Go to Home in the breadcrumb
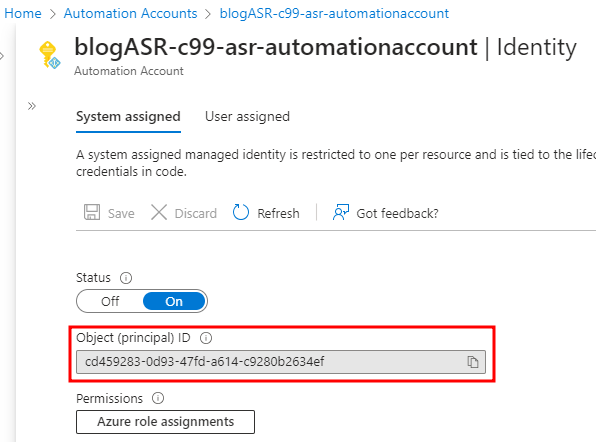596x442 pixels. (x=23, y=13)
